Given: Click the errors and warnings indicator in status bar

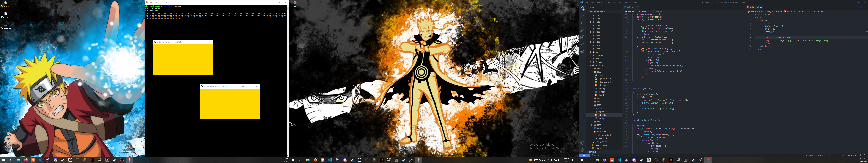Looking at the screenshot, I should [x=595, y=156].
